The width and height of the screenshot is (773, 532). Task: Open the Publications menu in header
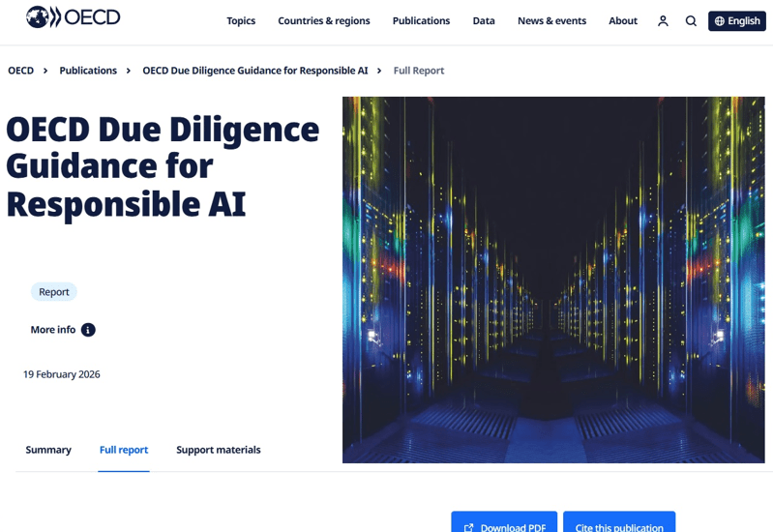[x=421, y=20]
